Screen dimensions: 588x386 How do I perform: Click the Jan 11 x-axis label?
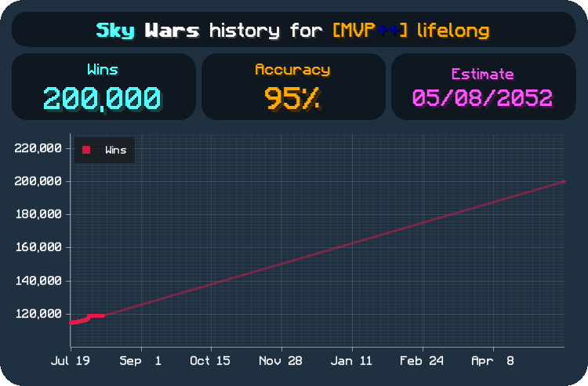point(351,361)
